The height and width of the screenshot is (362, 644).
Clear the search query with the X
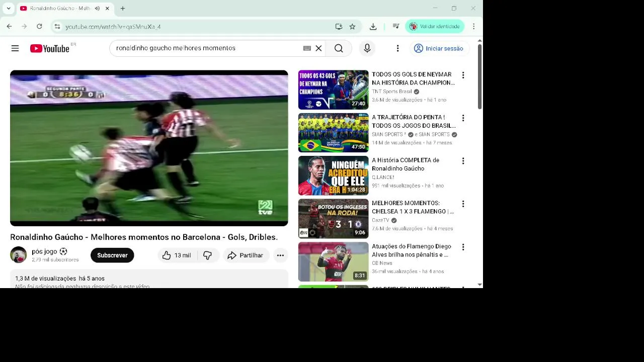(x=318, y=48)
